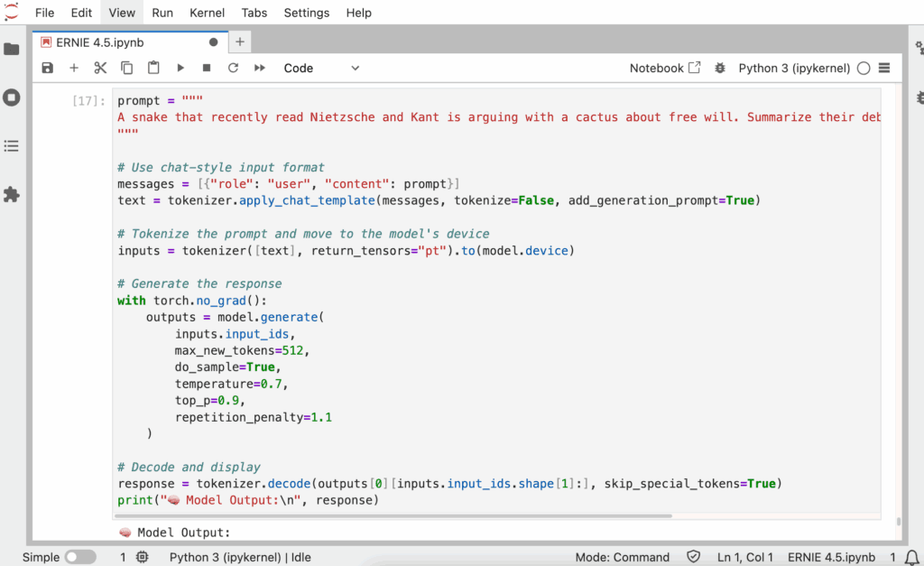Image resolution: width=924 pixels, height=566 pixels.
Task: Open the Tabs menu
Action: tap(254, 13)
